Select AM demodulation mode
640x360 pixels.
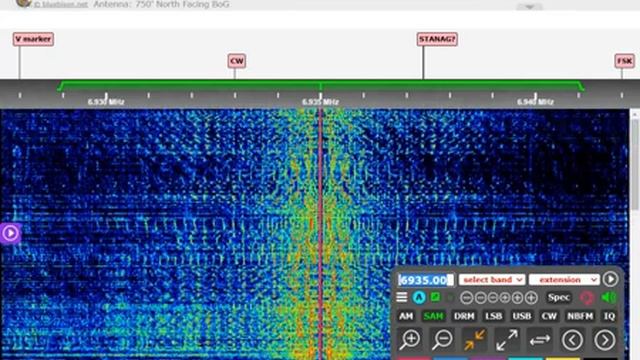coord(406,316)
